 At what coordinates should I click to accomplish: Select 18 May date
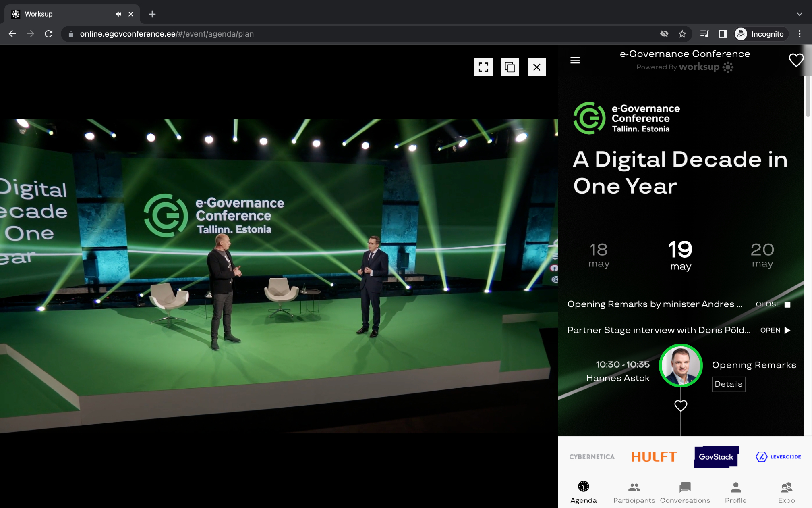(599, 255)
